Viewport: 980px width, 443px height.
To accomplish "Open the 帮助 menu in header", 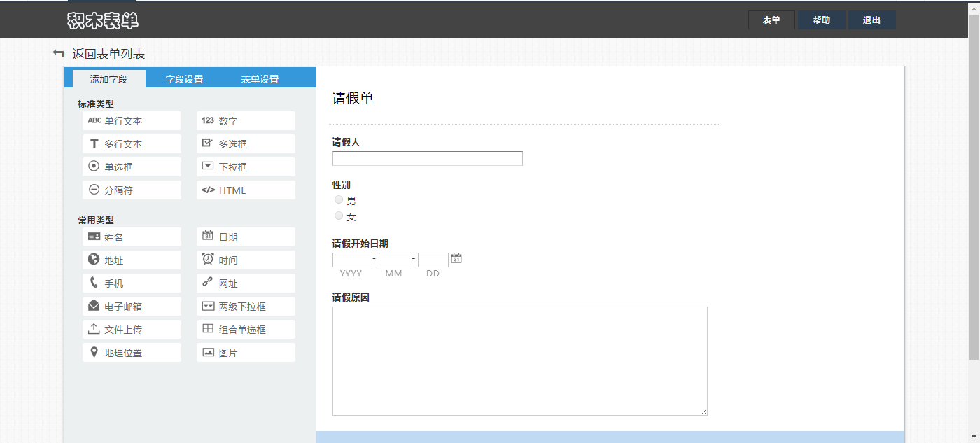I will pos(822,20).
